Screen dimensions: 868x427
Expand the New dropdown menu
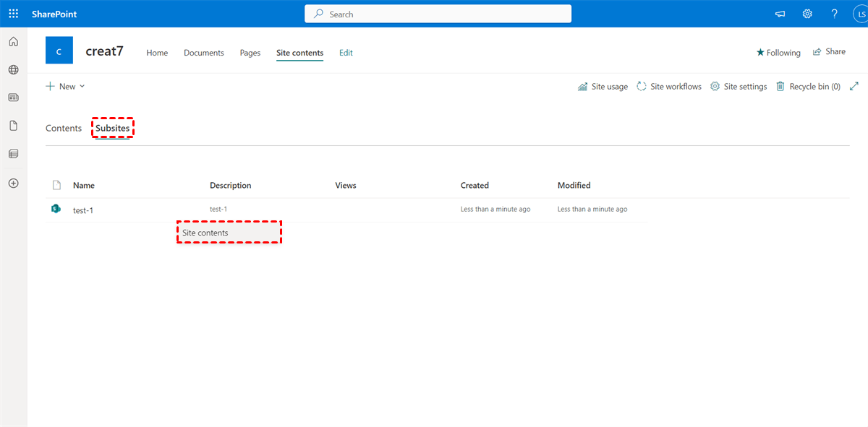66,87
